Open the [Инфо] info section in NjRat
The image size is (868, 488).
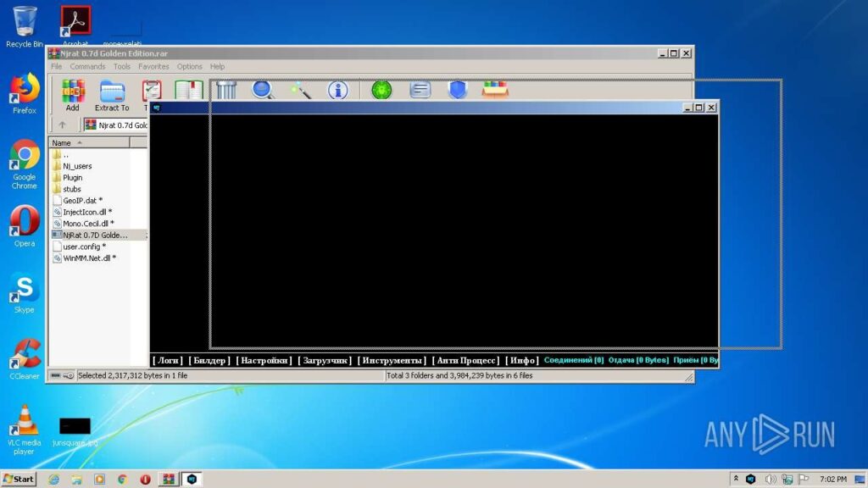pyautogui.click(x=522, y=360)
